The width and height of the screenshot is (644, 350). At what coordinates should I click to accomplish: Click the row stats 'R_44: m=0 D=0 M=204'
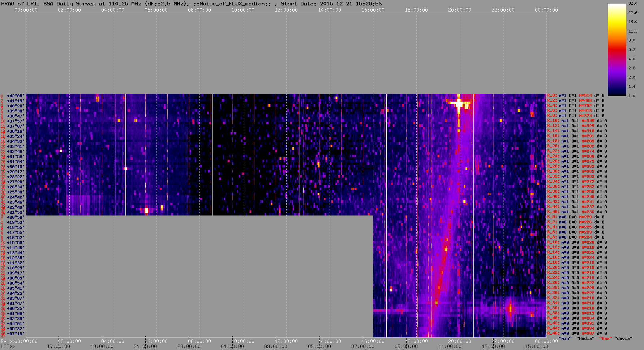pyautogui.click(x=571, y=329)
